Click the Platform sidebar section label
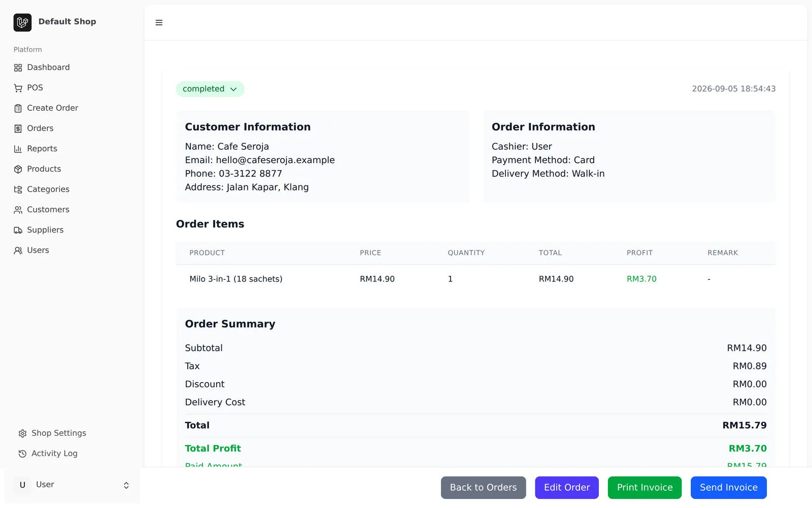Image resolution: width=812 pixels, height=508 pixels. pyautogui.click(x=28, y=49)
